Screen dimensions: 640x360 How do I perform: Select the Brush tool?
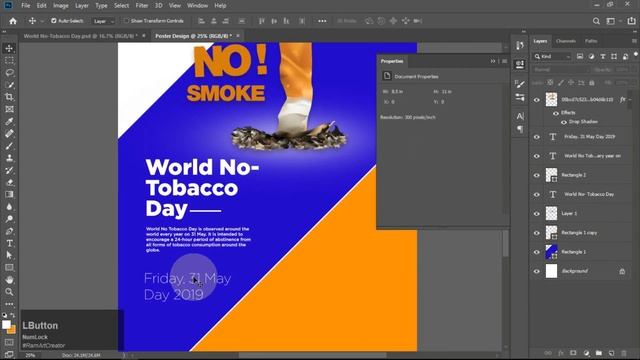9,146
